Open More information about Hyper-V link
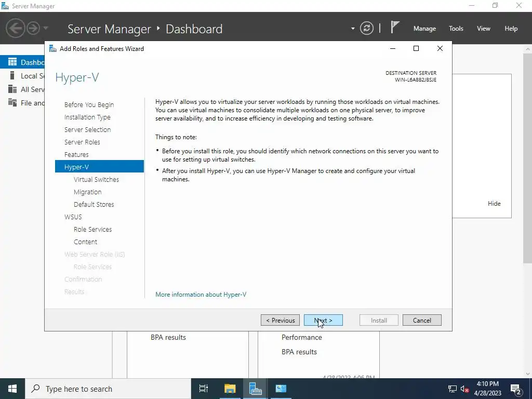The image size is (532, 399). [201, 295]
